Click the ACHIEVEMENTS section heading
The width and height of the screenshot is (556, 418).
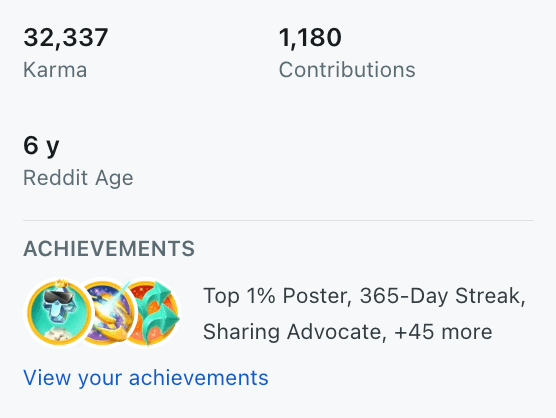(x=109, y=248)
